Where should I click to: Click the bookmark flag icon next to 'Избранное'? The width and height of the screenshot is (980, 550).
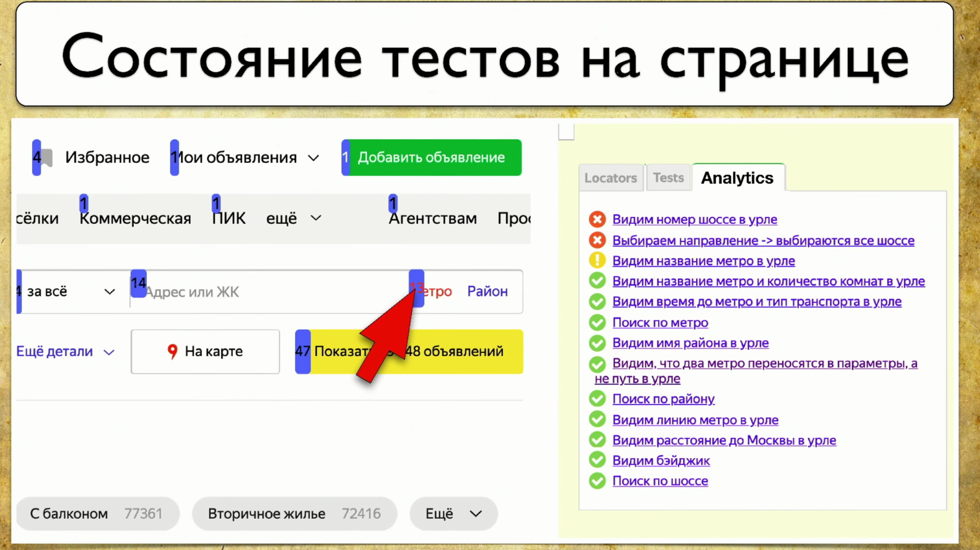[46, 157]
